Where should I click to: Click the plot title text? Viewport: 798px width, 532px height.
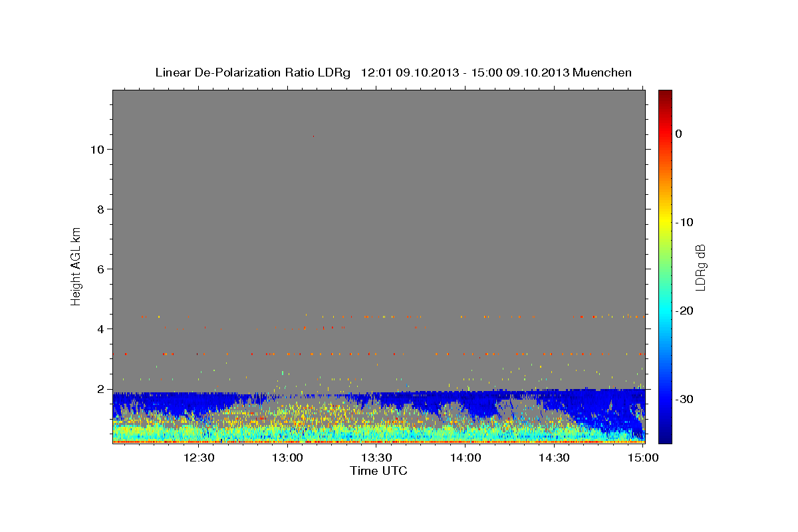[x=393, y=72]
